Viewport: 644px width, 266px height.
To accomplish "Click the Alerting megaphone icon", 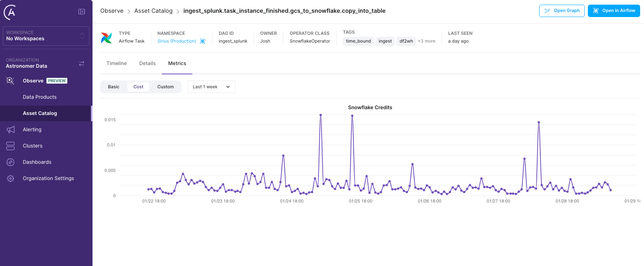I will tap(10, 130).
